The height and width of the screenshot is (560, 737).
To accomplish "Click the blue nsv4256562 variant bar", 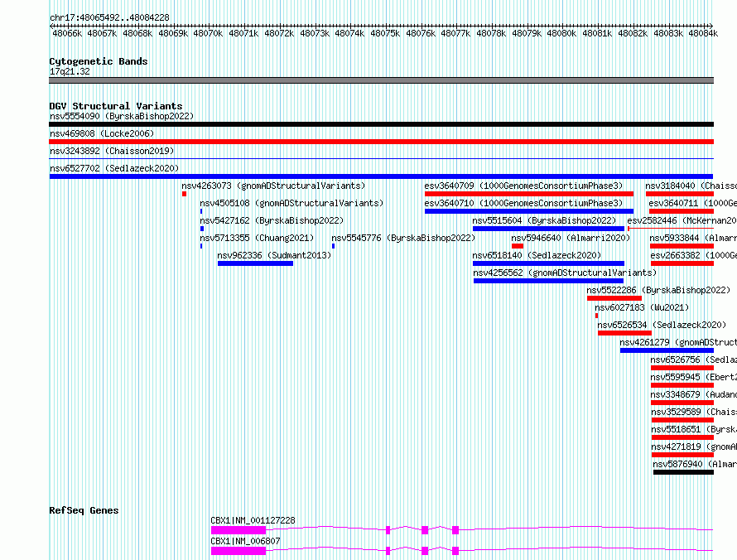I will pos(548,281).
